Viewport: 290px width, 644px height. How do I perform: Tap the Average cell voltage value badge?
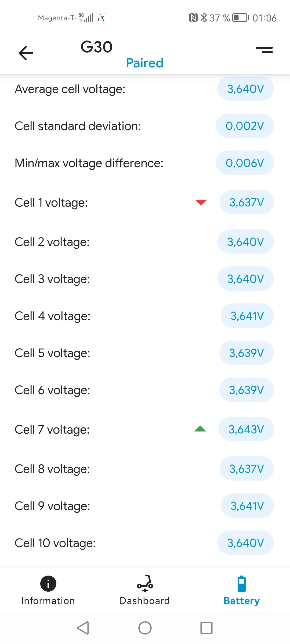245,89
